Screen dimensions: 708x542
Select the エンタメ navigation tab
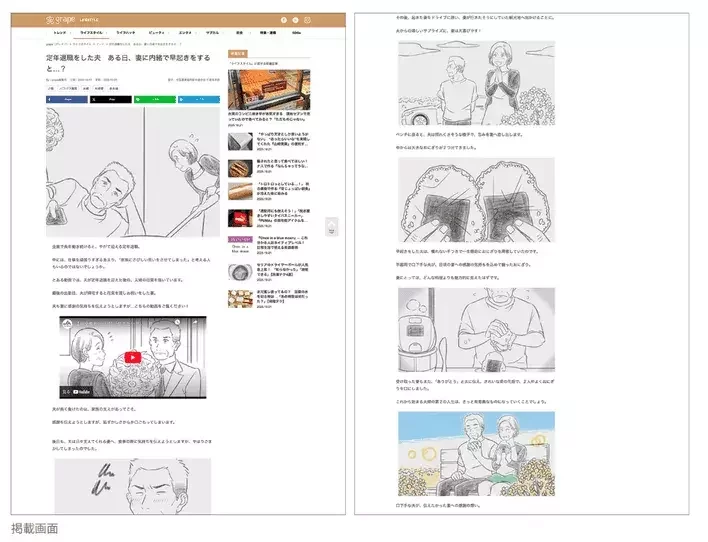point(185,33)
